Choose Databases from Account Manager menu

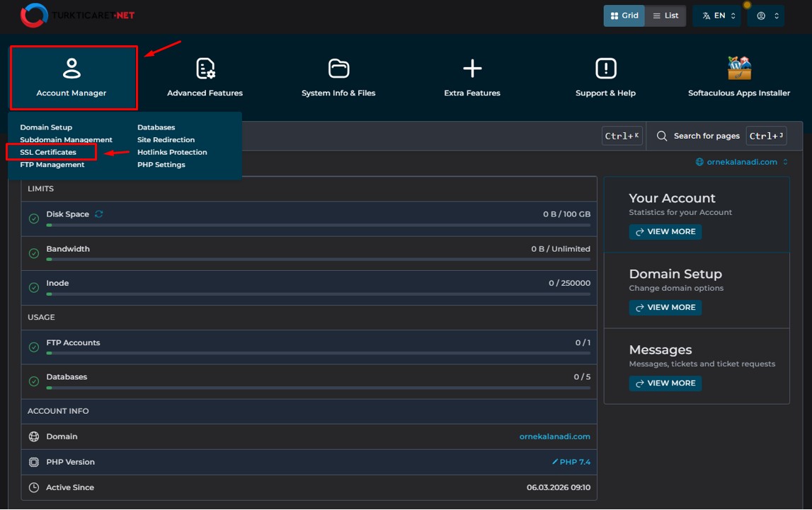pyautogui.click(x=156, y=127)
